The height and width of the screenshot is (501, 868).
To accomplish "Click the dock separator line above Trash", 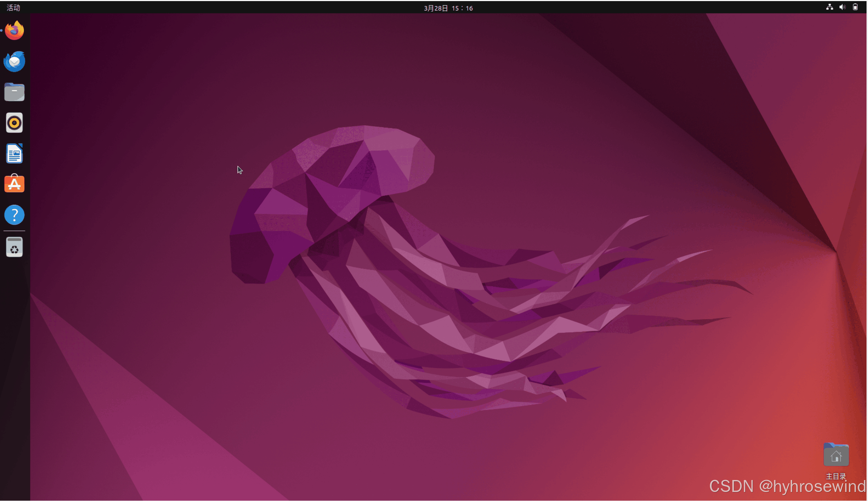I will click(x=14, y=231).
